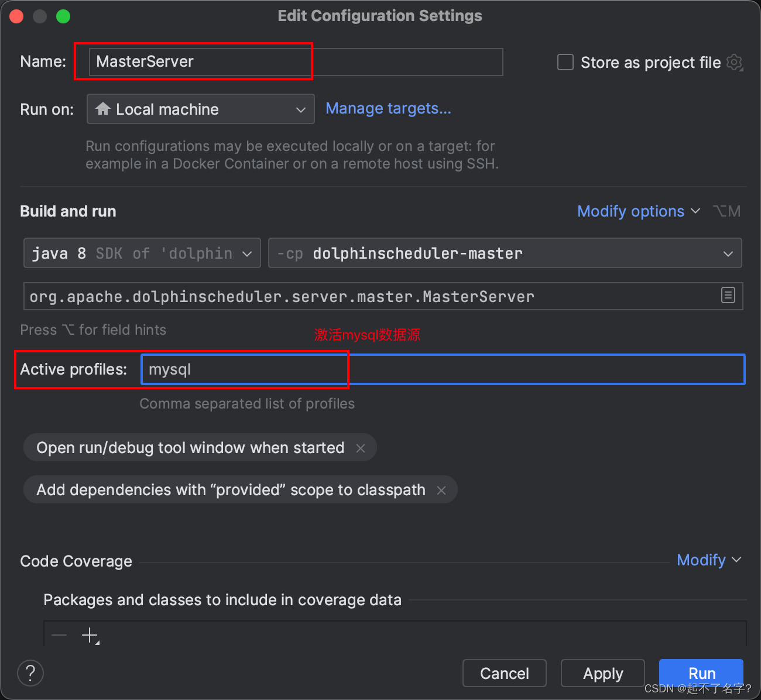761x700 pixels.
Task: Click the 'Press ⌥ for field hints' text
Action: pos(93,330)
